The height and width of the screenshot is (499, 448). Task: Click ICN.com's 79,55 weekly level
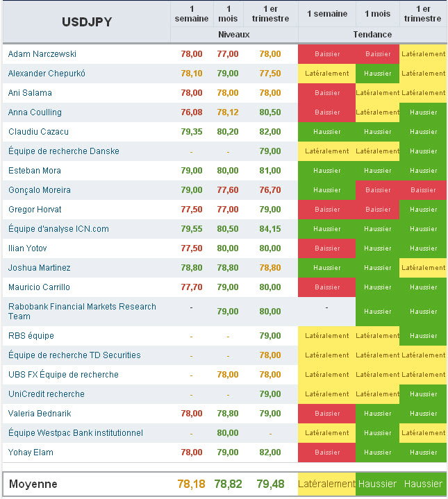(x=192, y=228)
